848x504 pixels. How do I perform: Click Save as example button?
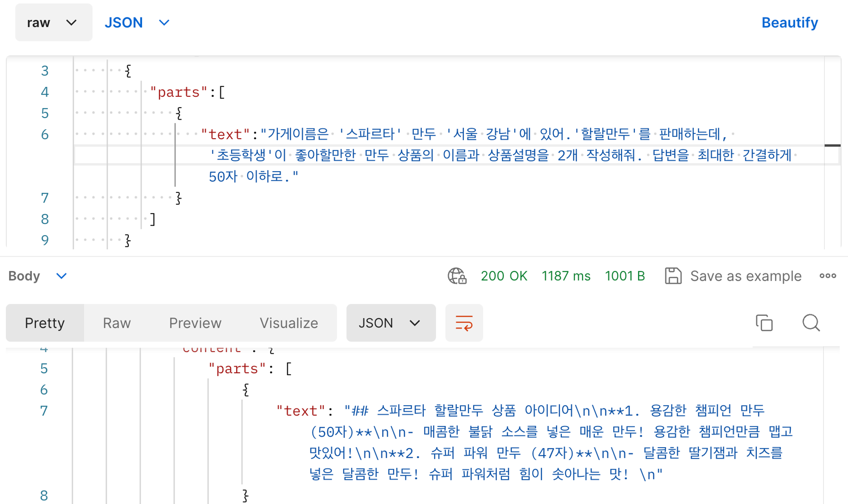(x=745, y=276)
